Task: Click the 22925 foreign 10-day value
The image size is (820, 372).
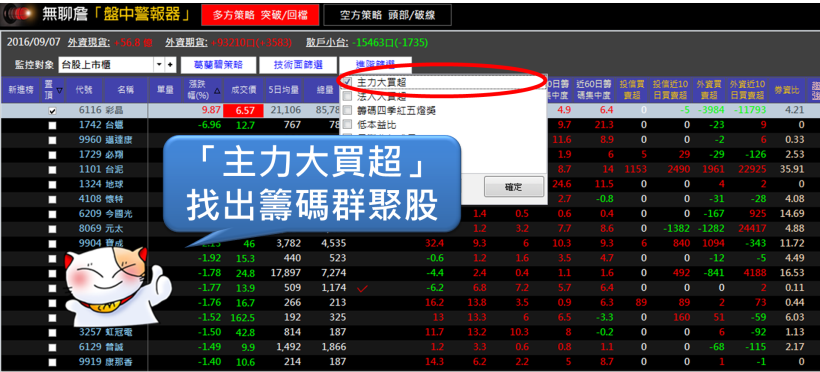Action: click(751, 170)
